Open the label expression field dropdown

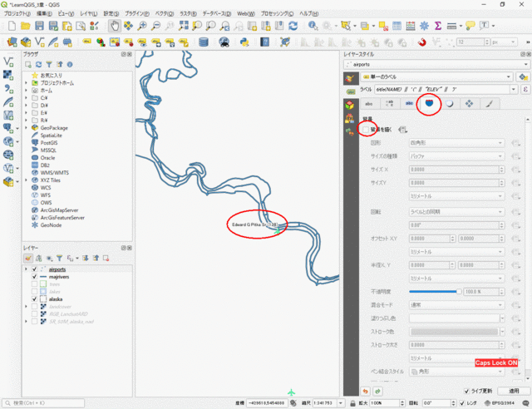click(x=514, y=90)
